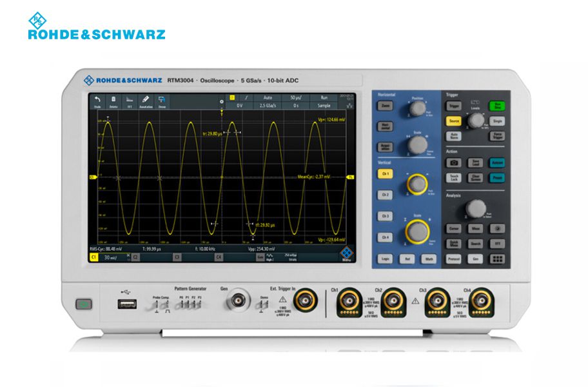Viewport: 588px width, 387px height.
Task: Tap the C1 ground level marker on the left edge
Action: (93, 177)
